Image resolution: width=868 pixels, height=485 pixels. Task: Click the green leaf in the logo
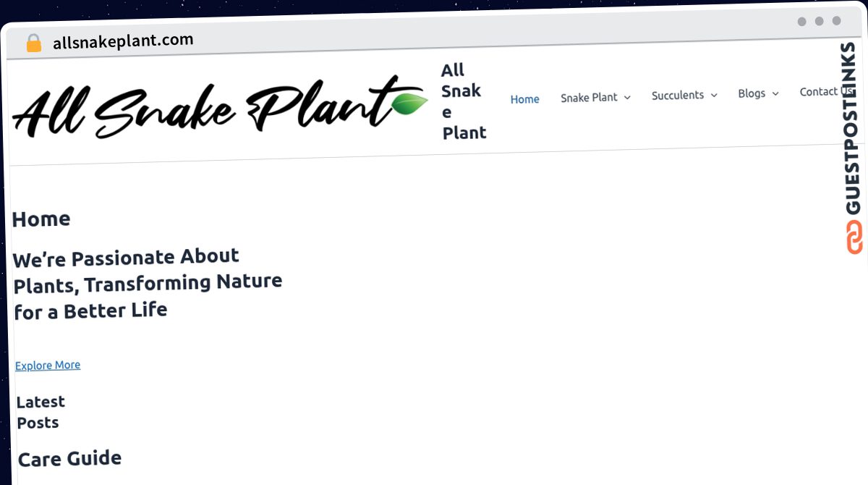(409, 104)
